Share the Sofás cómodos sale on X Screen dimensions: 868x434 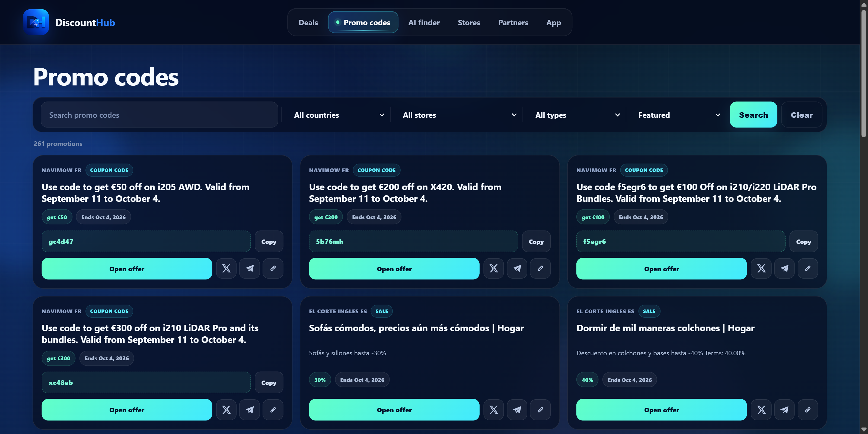click(494, 410)
